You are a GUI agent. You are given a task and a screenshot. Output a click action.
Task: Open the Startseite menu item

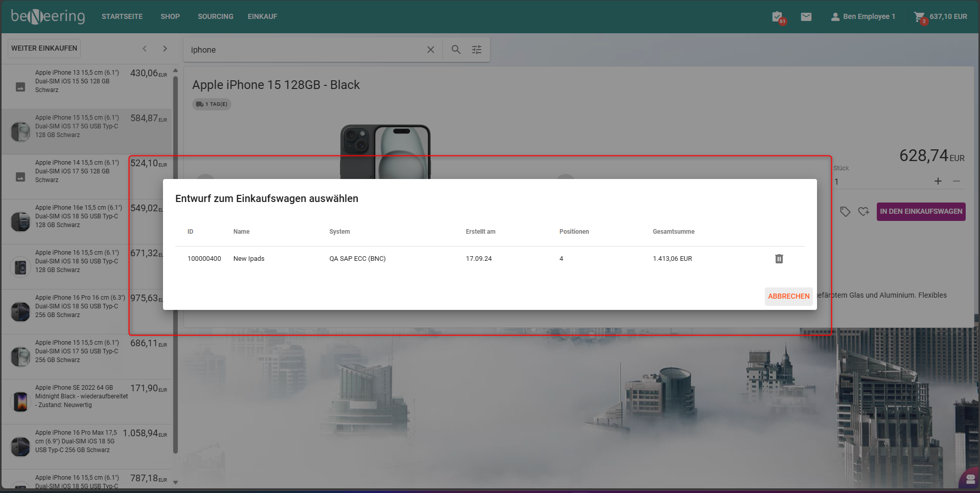tap(122, 17)
